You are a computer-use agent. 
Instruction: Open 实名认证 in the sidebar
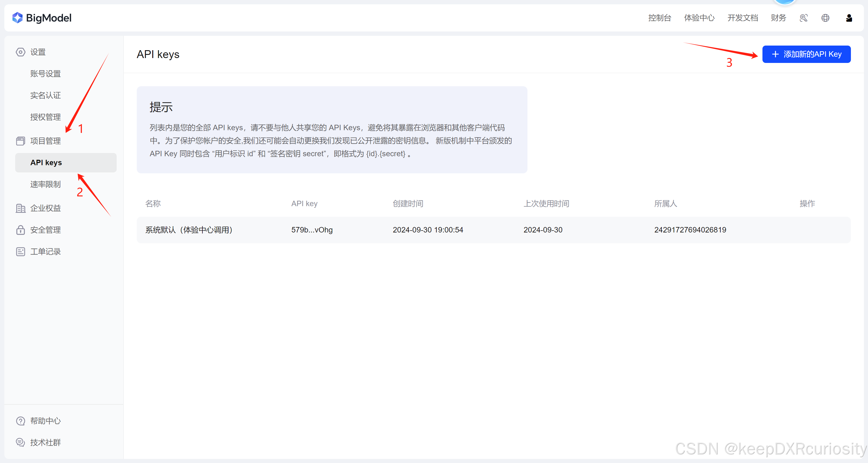[46, 95]
